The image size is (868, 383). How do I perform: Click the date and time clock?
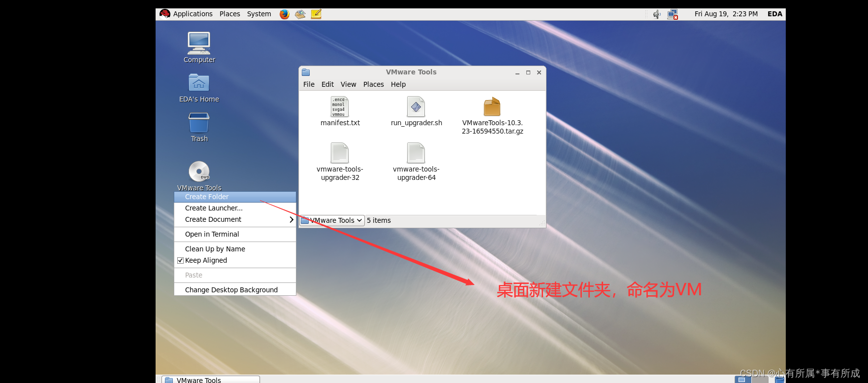[726, 14]
